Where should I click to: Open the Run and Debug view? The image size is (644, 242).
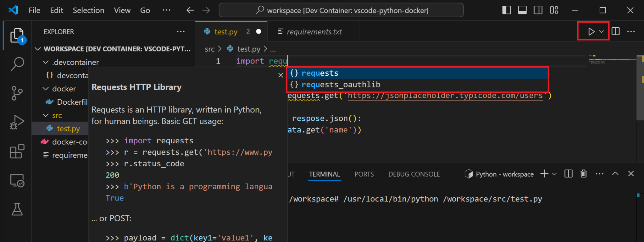[17, 122]
